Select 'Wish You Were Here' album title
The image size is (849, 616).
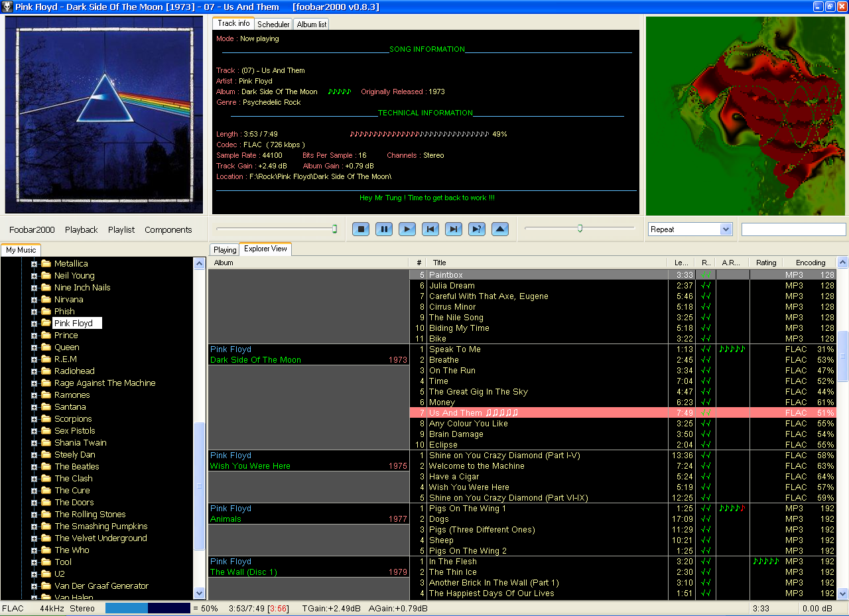tap(250, 466)
